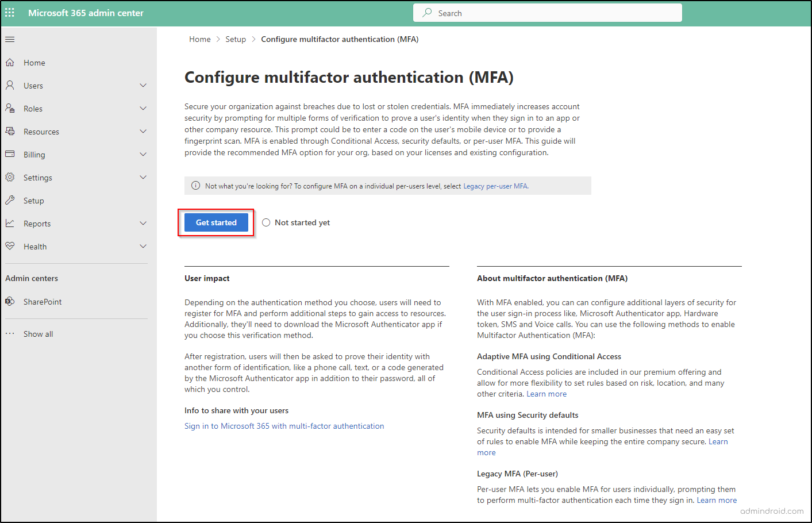Collapse the navigation menu hamburger icon
The height and width of the screenshot is (523, 812).
point(10,40)
